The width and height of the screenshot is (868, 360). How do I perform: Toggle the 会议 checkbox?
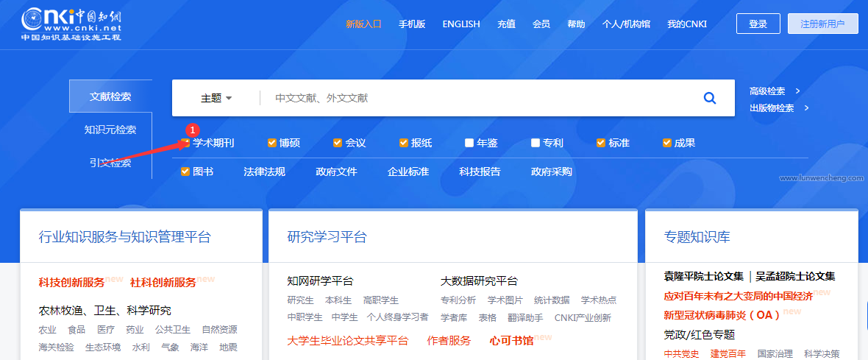tap(338, 143)
